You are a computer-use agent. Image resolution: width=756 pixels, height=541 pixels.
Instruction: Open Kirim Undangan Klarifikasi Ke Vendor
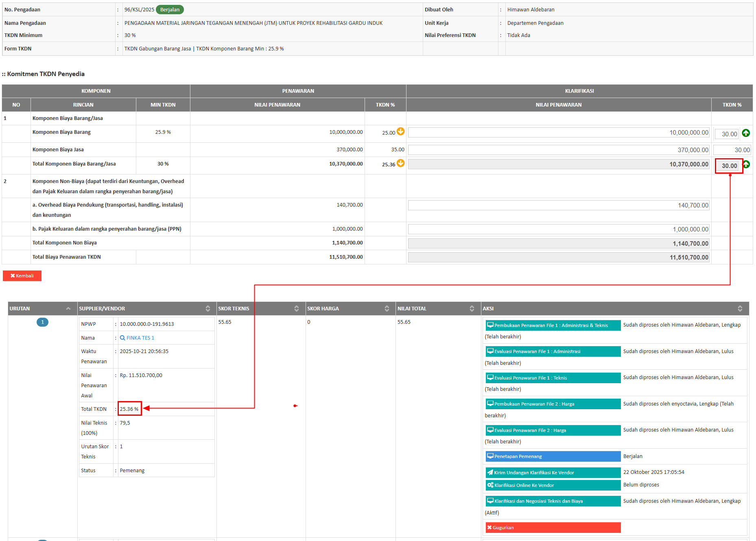[x=553, y=473]
